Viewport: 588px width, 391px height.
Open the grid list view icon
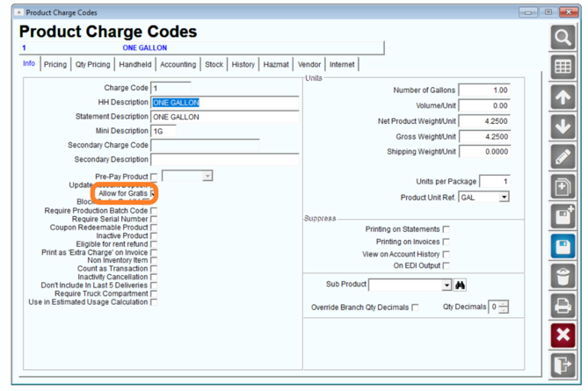pyautogui.click(x=563, y=67)
